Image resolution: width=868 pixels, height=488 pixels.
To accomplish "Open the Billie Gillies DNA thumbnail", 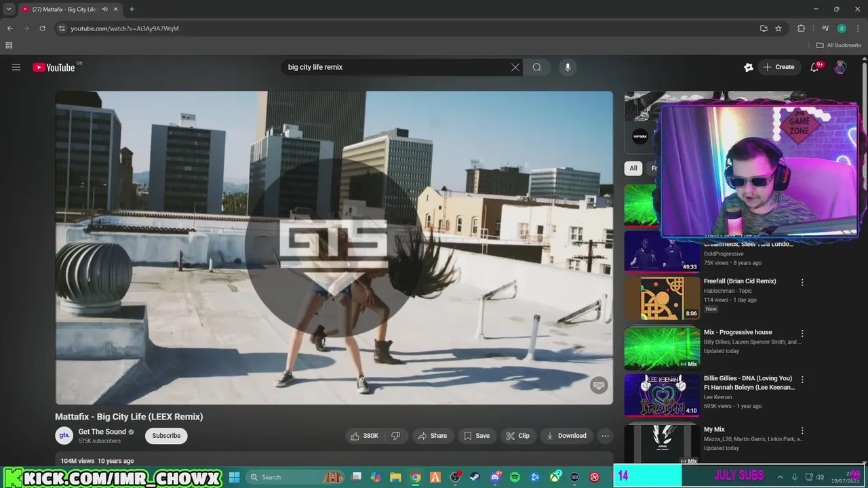I will (x=662, y=394).
